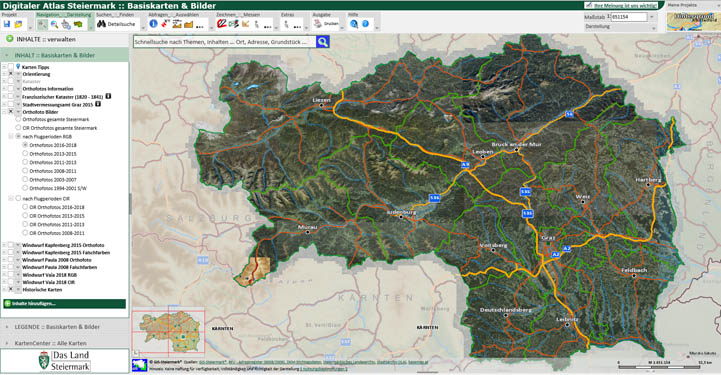Expand the KartenCenter Alle Karten panel

64,343
